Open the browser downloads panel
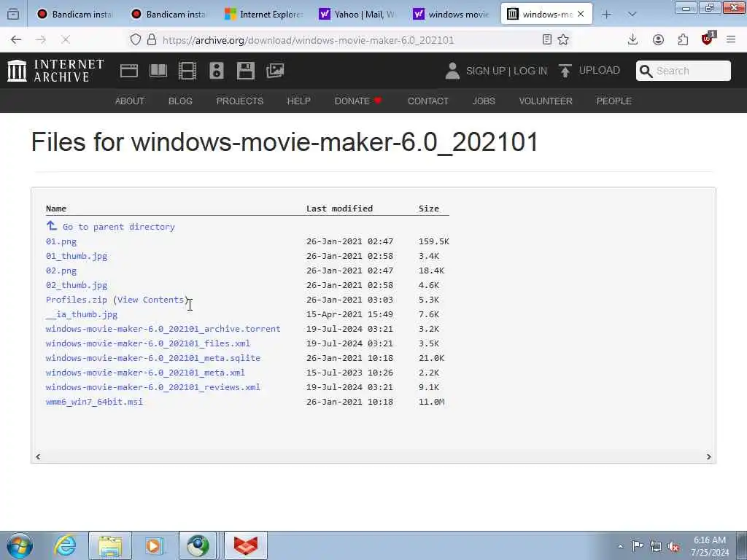 pos(632,40)
